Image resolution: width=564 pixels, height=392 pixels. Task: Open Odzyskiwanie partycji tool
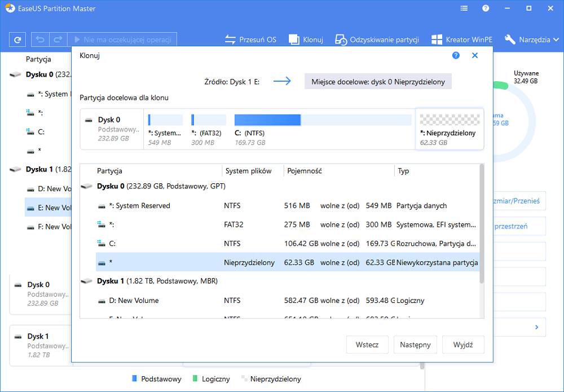click(377, 39)
